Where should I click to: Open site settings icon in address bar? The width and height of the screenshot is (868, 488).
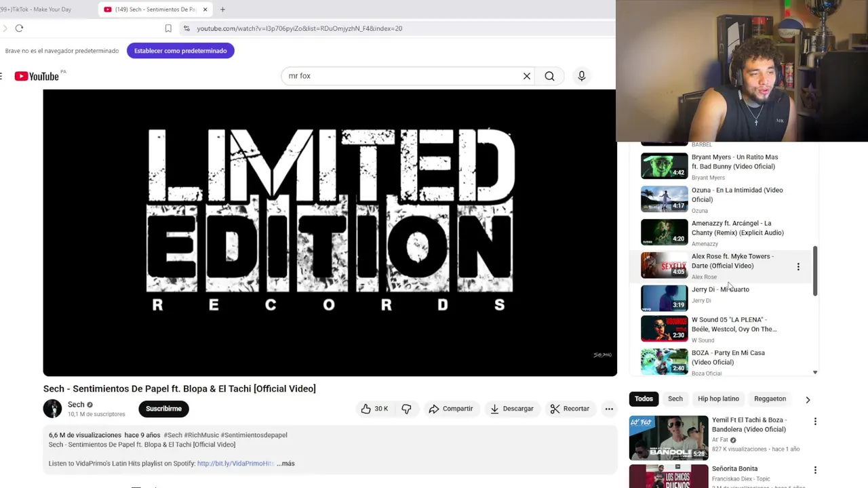click(x=186, y=28)
